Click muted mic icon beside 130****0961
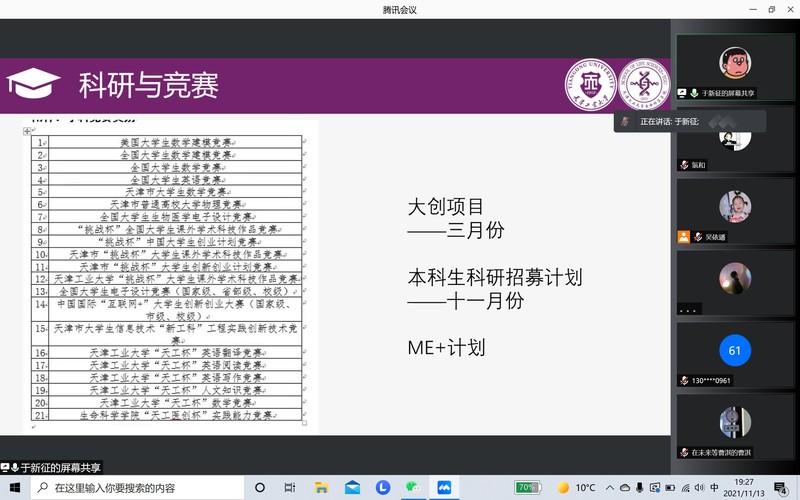Screen dimensions: 800x500 pos(684,381)
